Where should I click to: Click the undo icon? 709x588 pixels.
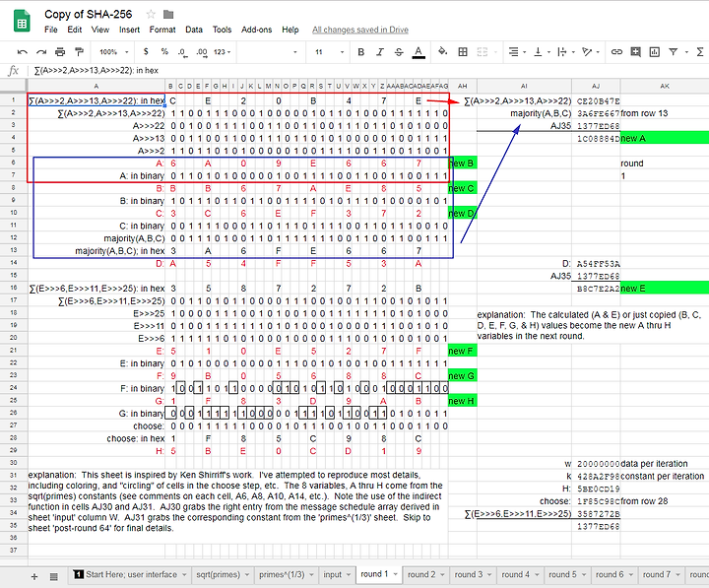pyautogui.click(x=22, y=52)
